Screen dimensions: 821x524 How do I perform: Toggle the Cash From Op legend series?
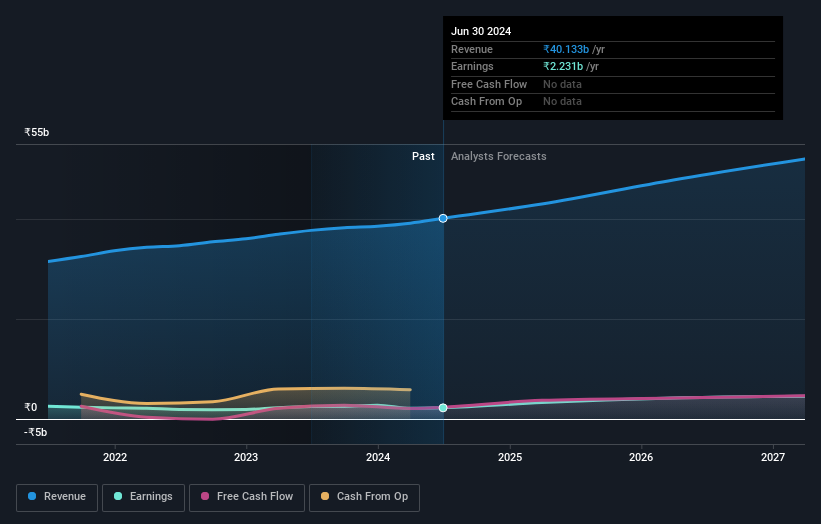364,497
